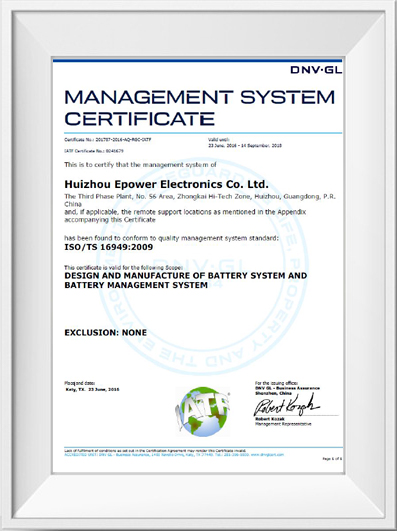398x531 pixels.
Task: Click the Robert Kozak handwritten signature
Action: click(x=287, y=405)
